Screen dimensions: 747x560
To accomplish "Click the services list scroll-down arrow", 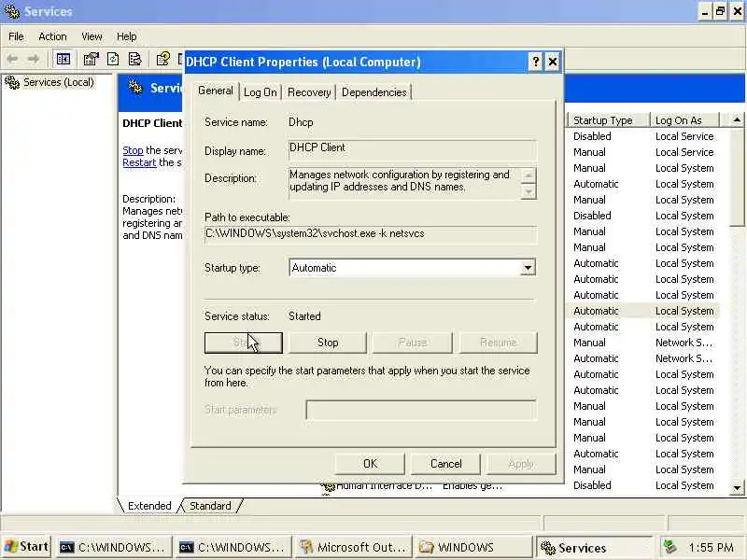I will [x=737, y=487].
